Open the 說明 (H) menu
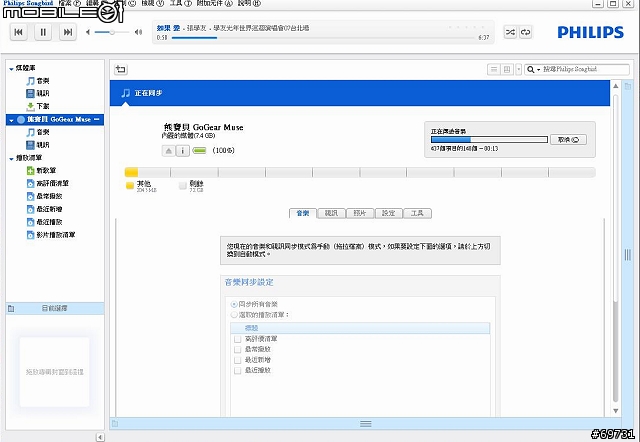Image resolution: width=640 pixels, height=442 pixels. tap(249, 3)
